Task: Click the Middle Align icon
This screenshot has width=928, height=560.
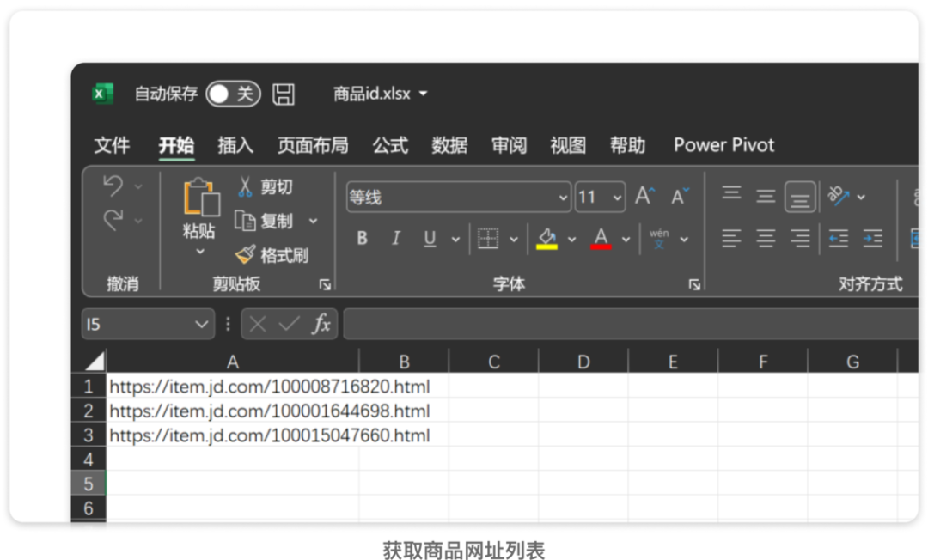Action: click(x=766, y=197)
